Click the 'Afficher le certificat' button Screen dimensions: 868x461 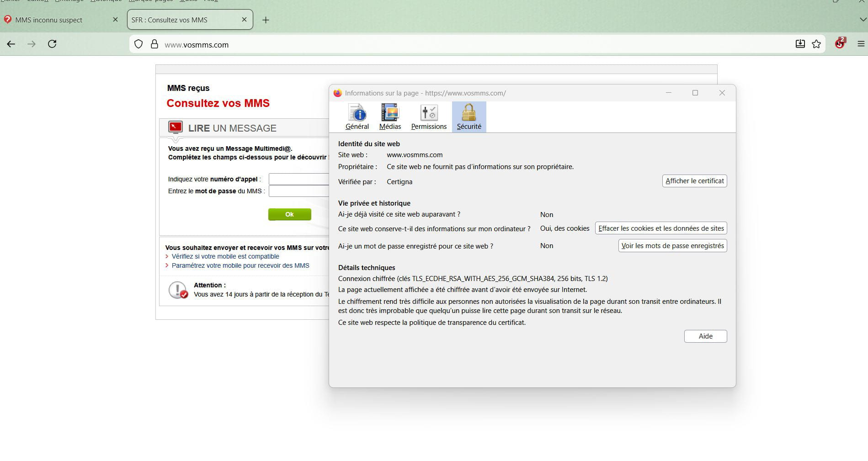tap(695, 181)
